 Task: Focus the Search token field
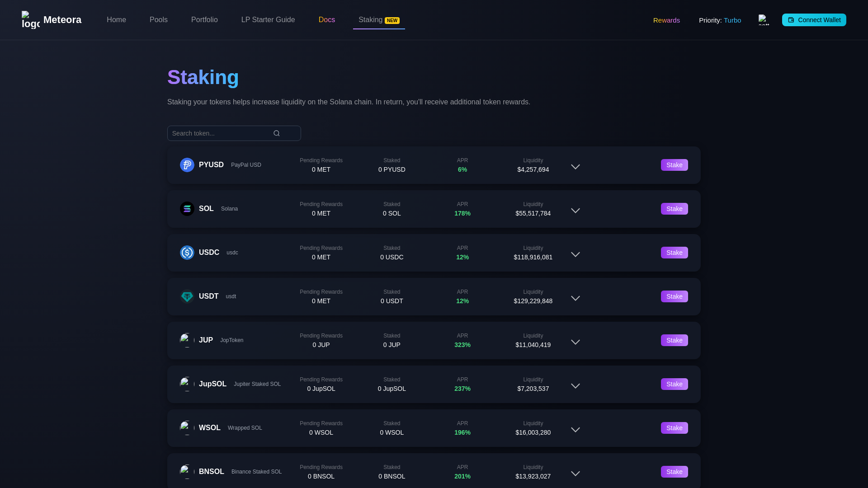(234, 133)
